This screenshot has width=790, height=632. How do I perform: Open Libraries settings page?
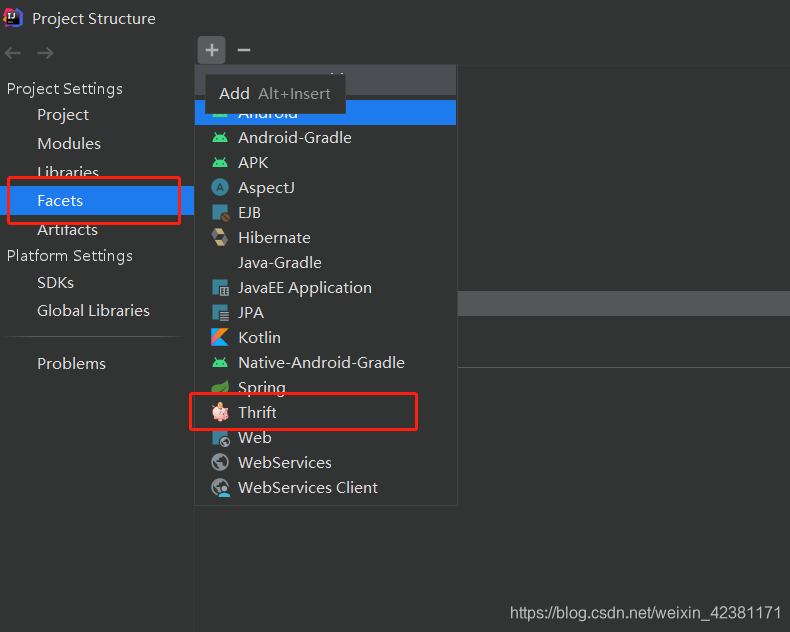tap(68, 171)
